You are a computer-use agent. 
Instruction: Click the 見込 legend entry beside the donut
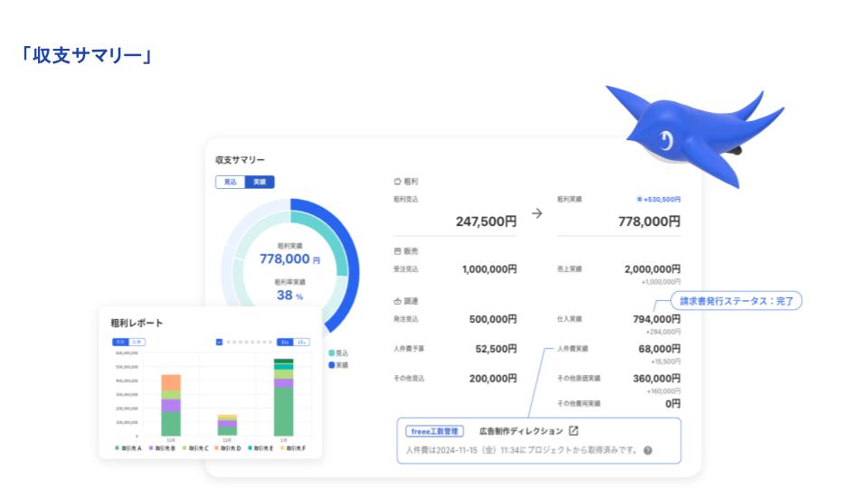339,353
